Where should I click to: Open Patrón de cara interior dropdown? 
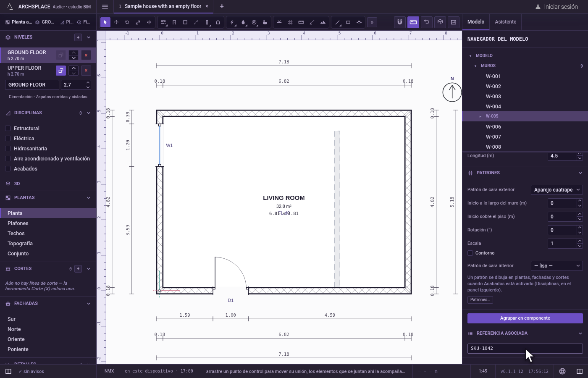pos(557,266)
